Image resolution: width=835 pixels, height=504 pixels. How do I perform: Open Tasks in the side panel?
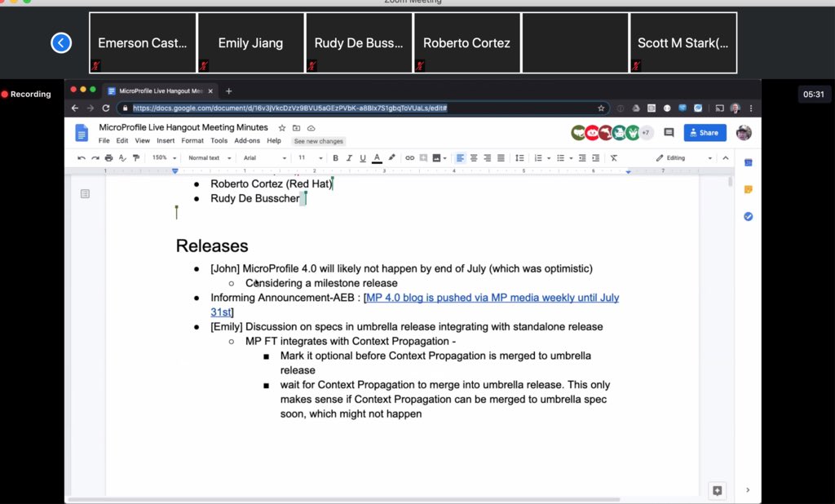[x=749, y=216]
